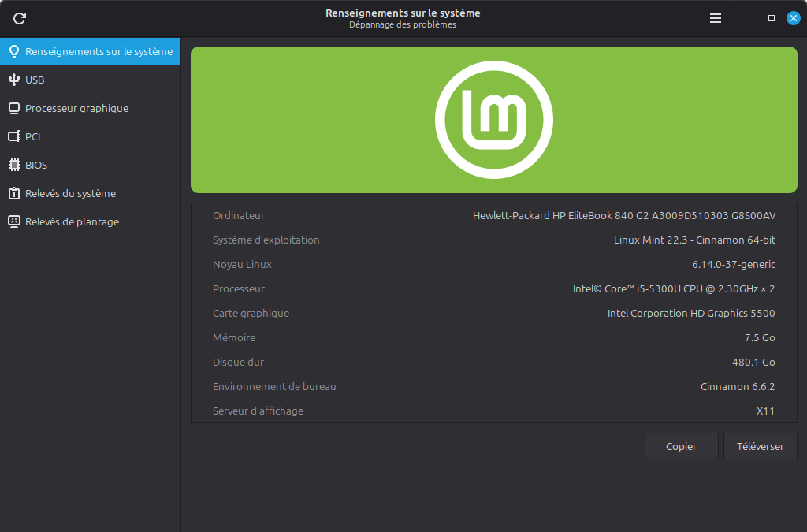Screen dimensions: 807x532
Task: Click the Serveur d'affichage X11 row
Action: point(493,411)
